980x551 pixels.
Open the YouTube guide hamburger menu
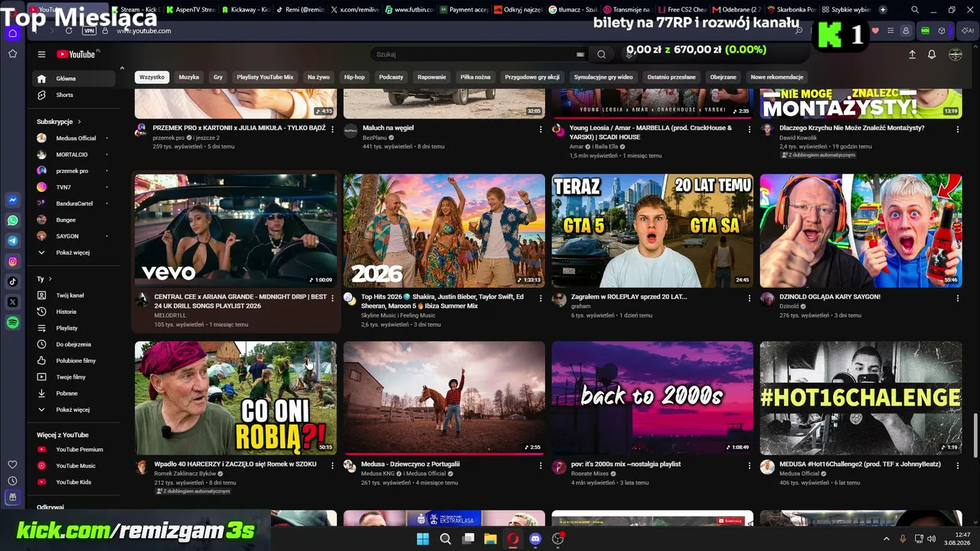click(41, 54)
